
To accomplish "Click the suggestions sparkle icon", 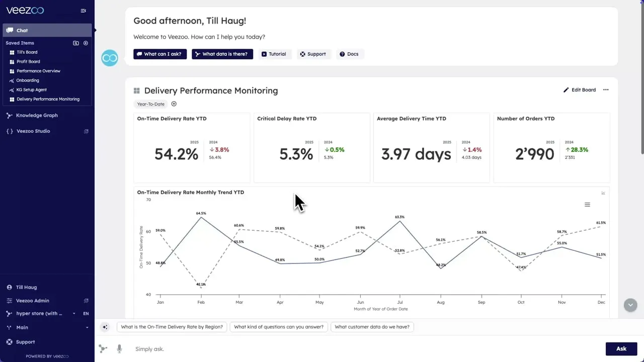I will click(105, 327).
